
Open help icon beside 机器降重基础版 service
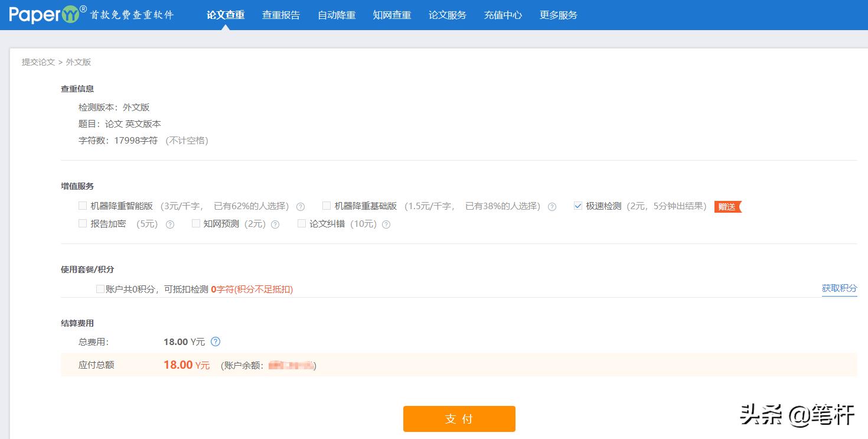point(552,206)
